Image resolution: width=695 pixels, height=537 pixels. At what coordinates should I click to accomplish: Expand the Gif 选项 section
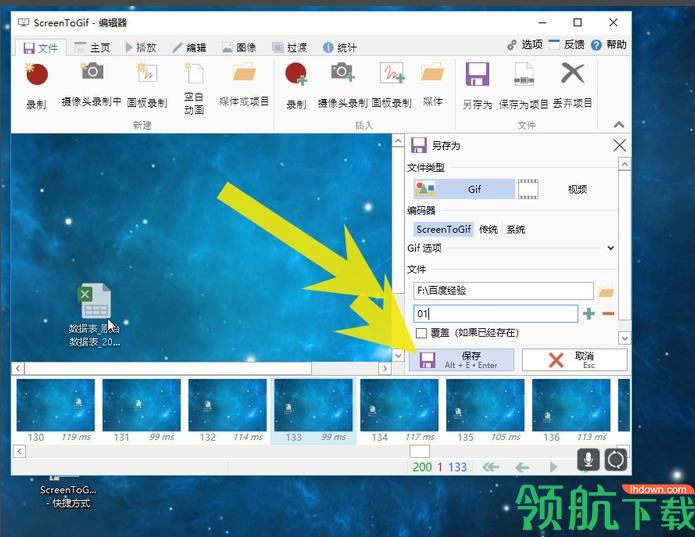pyautogui.click(x=611, y=248)
